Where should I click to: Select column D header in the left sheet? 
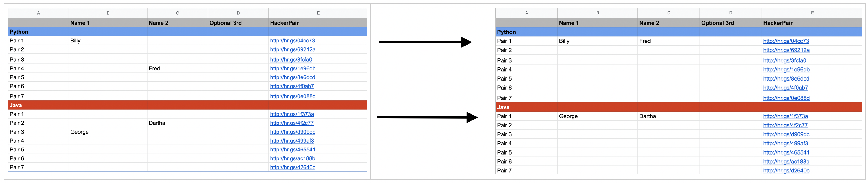click(238, 13)
